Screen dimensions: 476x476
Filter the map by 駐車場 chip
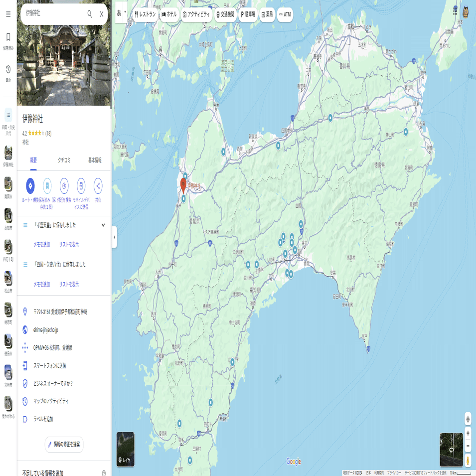pyautogui.click(x=248, y=14)
